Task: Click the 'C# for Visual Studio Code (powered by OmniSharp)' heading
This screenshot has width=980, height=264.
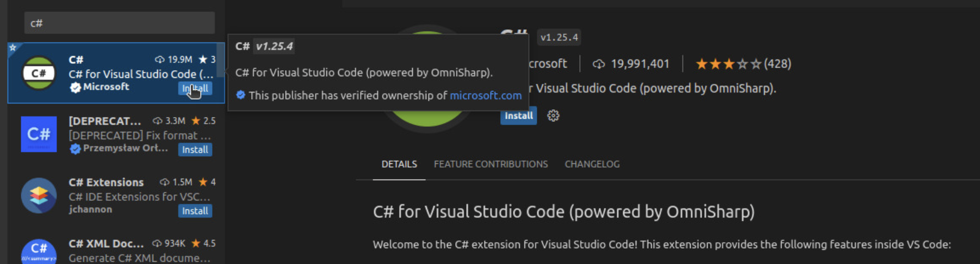Action: click(564, 211)
